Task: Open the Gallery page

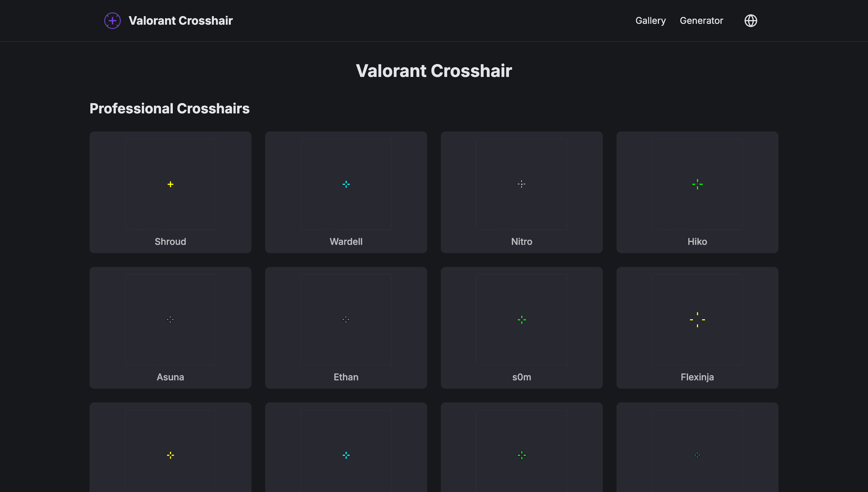Action: point(650,21)
